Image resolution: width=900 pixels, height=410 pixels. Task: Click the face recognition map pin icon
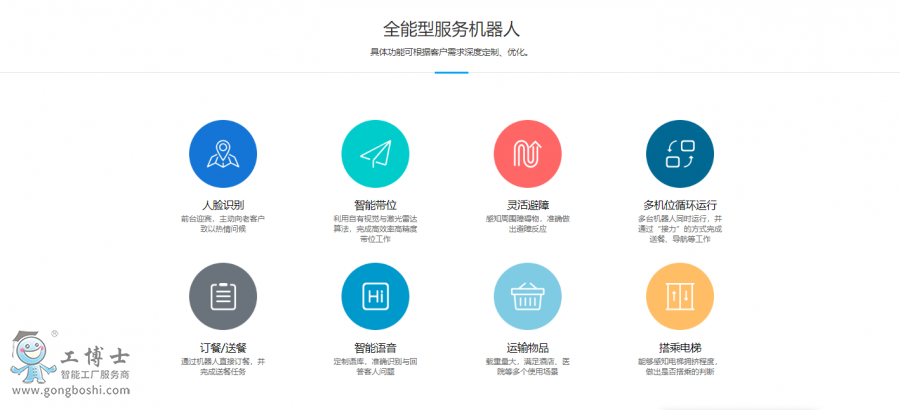[x=223, y=154]
